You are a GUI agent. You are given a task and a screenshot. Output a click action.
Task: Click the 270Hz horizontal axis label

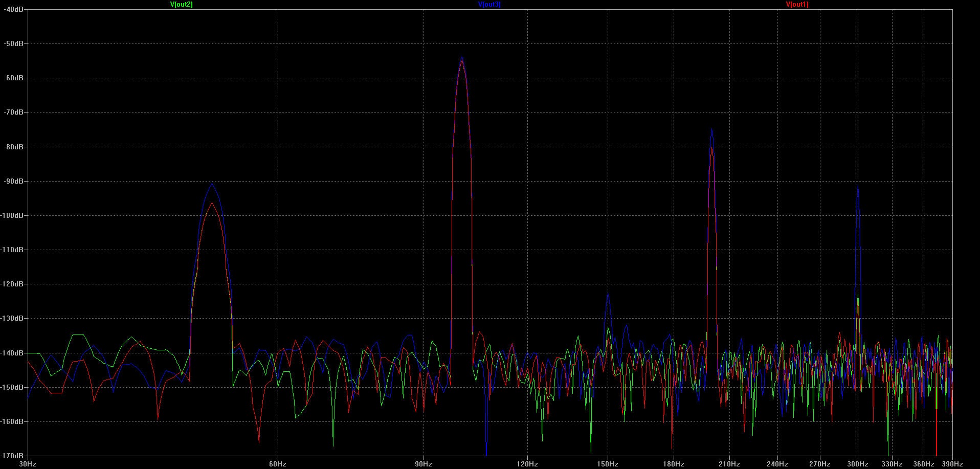click(820, 464)
